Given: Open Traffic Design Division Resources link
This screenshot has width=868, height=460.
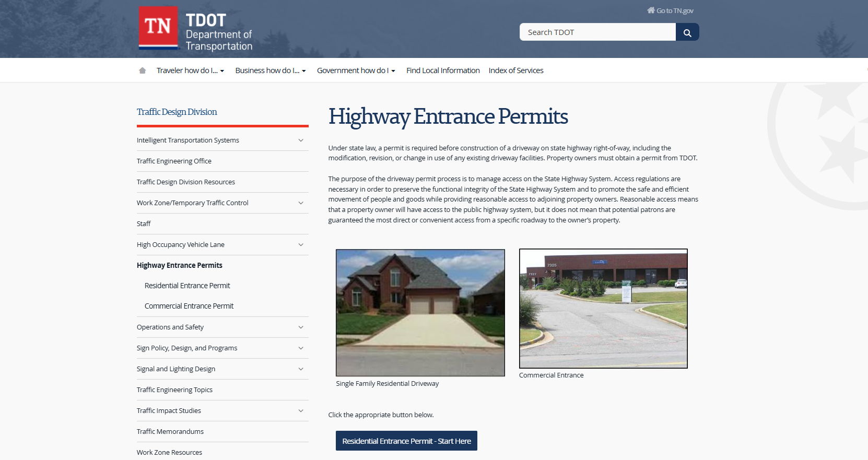Looking at the screenshot, I should click(x=186, y=182).
